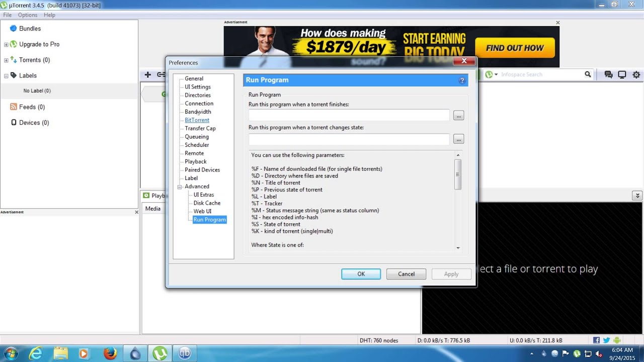Click the Twitter icon in the status bar

[607, 340]
